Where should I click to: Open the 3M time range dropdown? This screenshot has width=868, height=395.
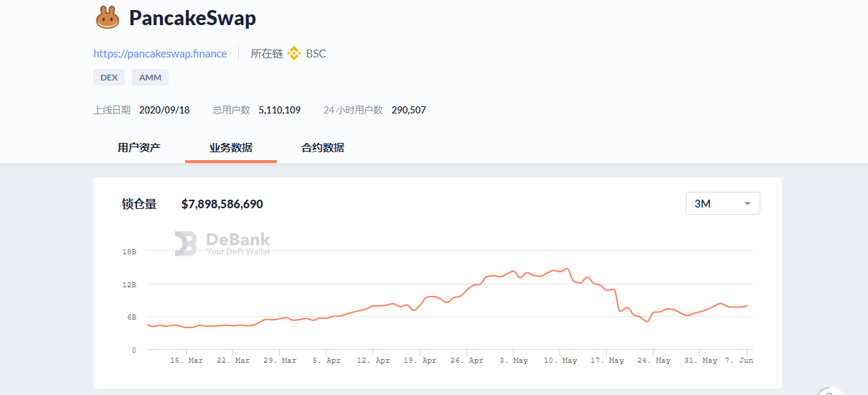tap(723, 203)
